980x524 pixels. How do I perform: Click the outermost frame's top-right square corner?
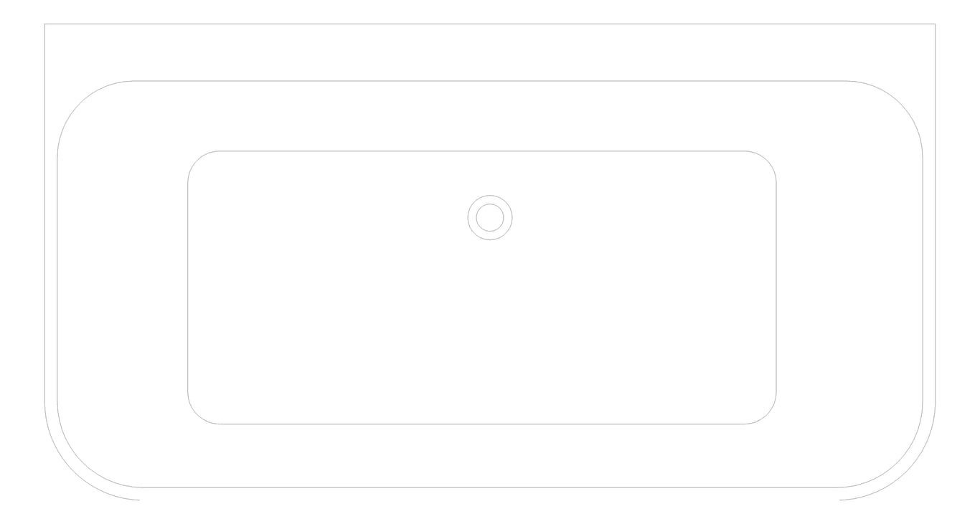pos(935,24)
